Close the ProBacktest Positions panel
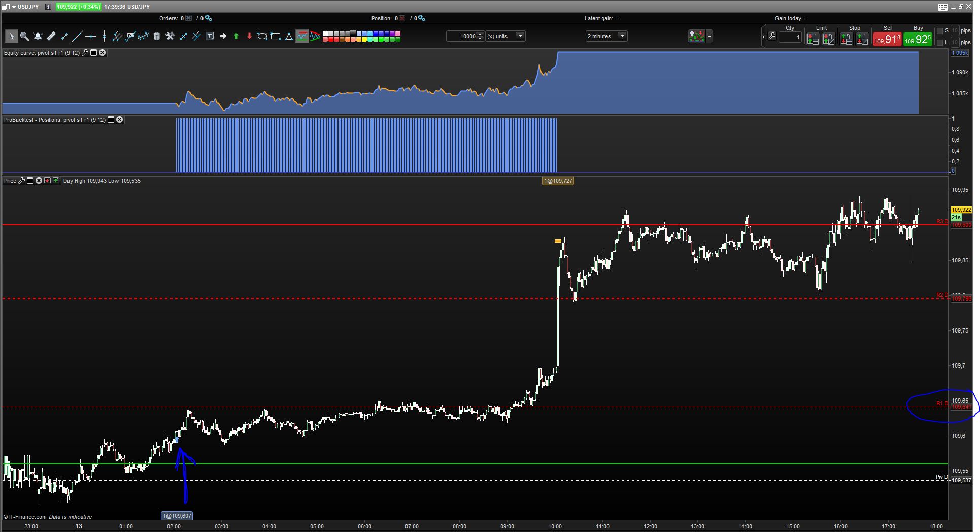The height and width of the screenshot is (532, 980). click(x=119, y=120)
